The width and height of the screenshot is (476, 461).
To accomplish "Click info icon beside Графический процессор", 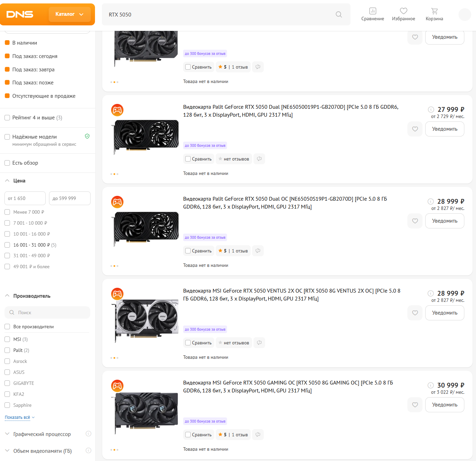I will 88,434.
